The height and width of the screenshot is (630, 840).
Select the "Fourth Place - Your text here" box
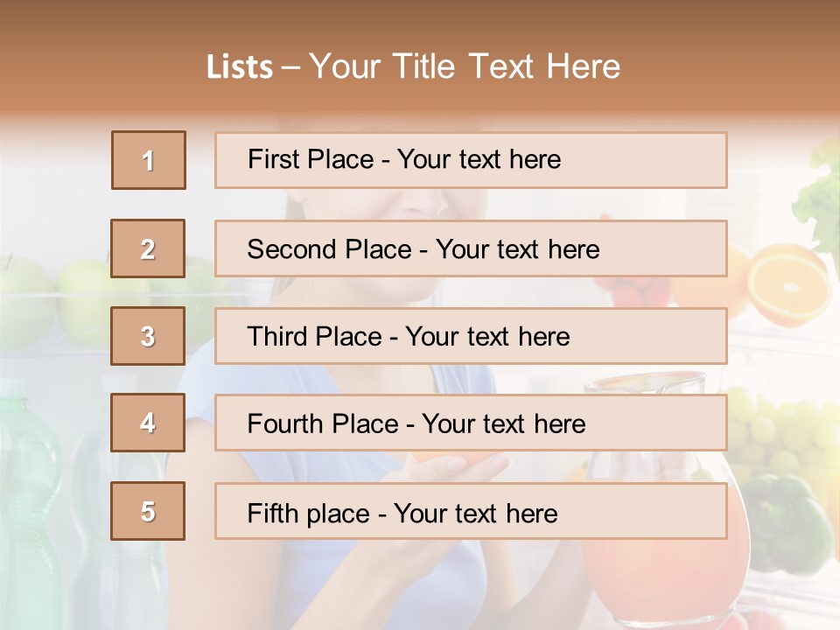point(471,423)
